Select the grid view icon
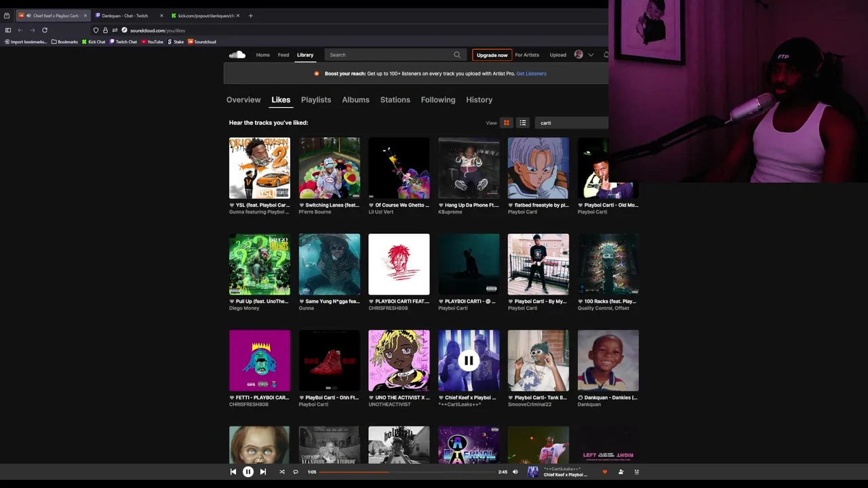This screenshot has width=868, height=488. point(507,123)
